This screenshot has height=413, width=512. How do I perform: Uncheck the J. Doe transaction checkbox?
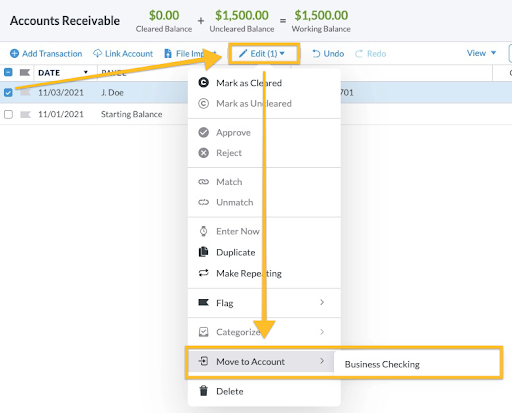point(8,92)
